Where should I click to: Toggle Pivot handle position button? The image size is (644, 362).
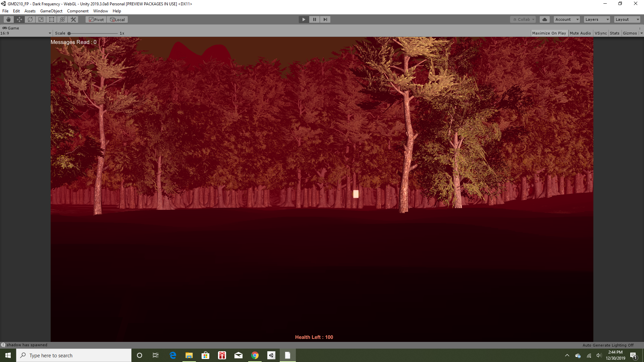[96, 19]
